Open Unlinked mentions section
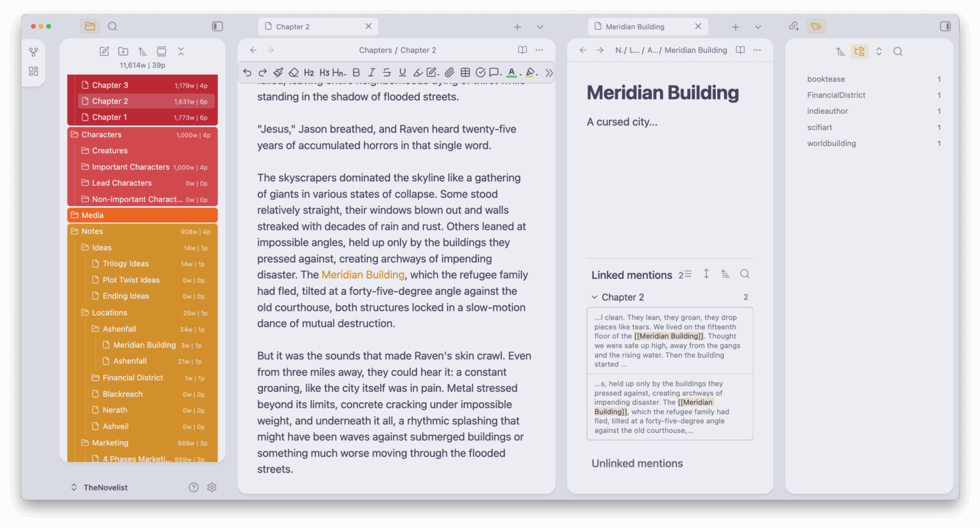980x528 pixels. pyautogui.click(x=637, y=463)
